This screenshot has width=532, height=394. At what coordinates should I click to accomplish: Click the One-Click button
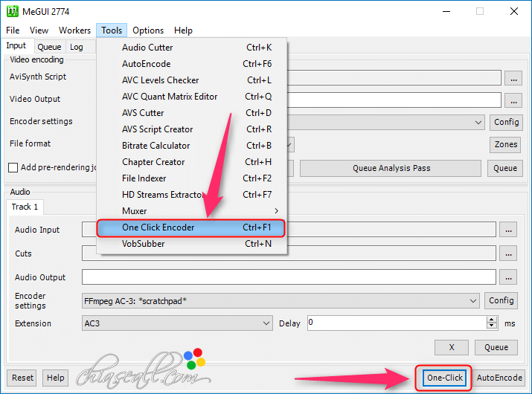point(444,378)
